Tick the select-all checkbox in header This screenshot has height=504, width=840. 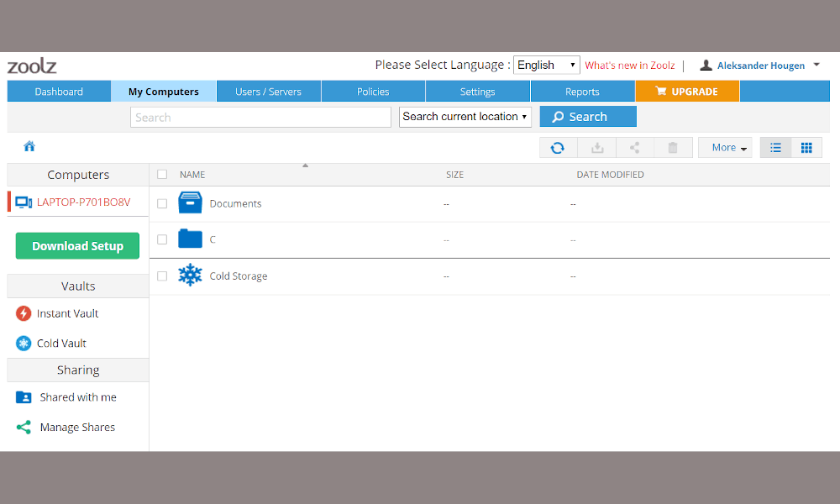pos(162,174)
